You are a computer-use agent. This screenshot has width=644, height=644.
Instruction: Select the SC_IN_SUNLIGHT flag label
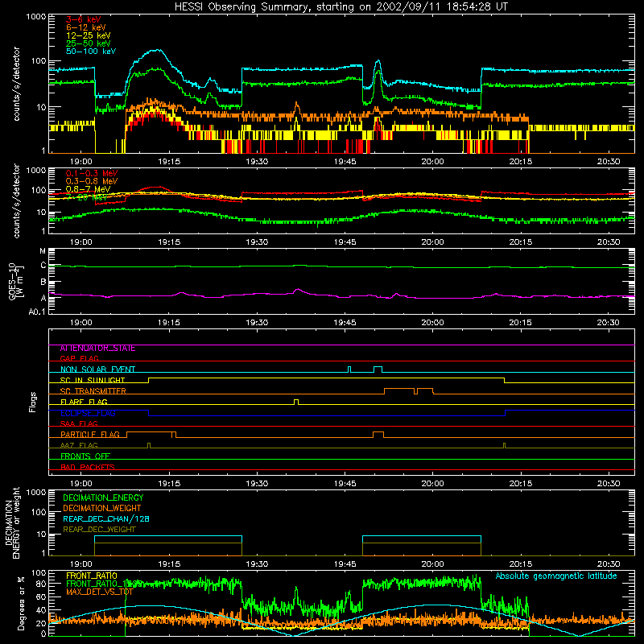point(93,380)
